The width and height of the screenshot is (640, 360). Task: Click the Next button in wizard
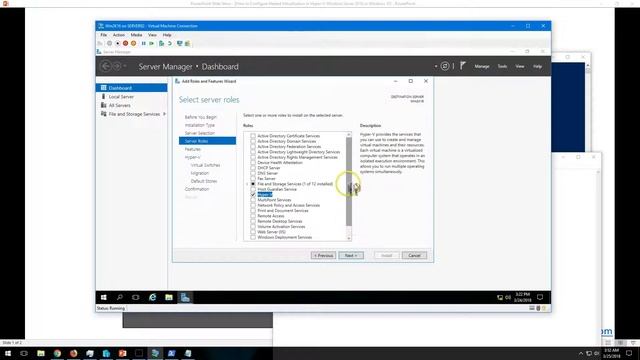(351, 256)
